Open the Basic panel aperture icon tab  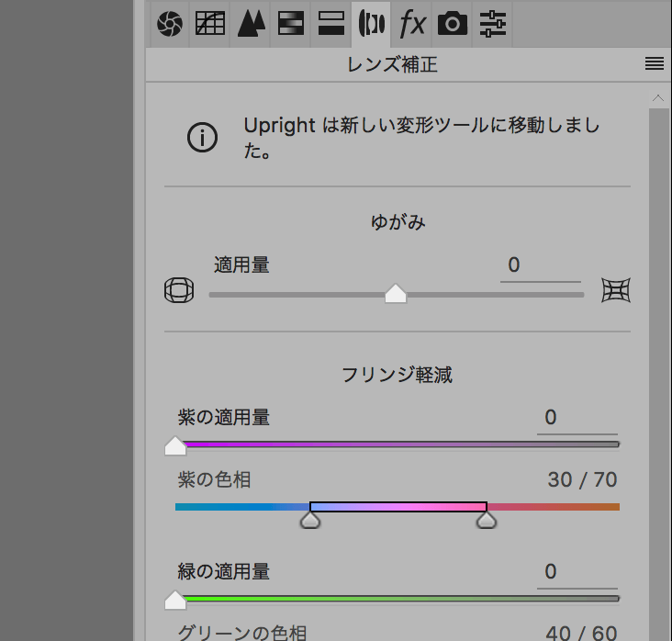[x=170, y=24]
